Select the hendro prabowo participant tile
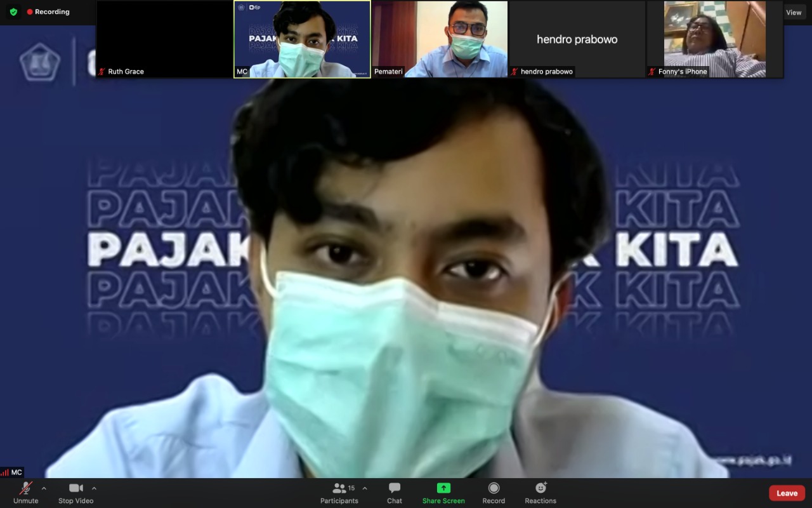This screenshot has width=812, height=508. [577, 39]
